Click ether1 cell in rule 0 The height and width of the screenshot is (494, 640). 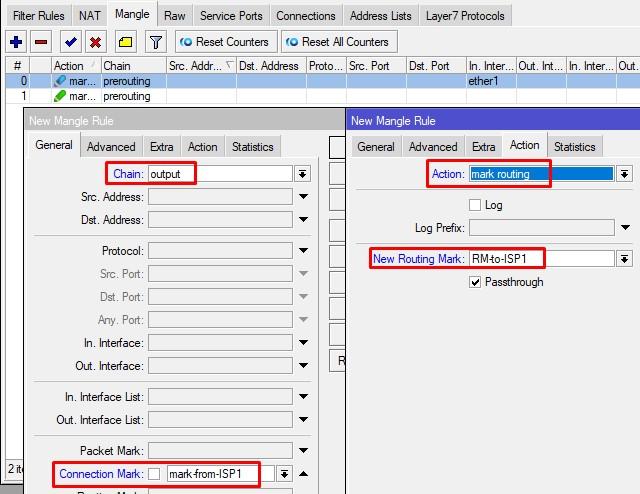click(x=491, y=81)
